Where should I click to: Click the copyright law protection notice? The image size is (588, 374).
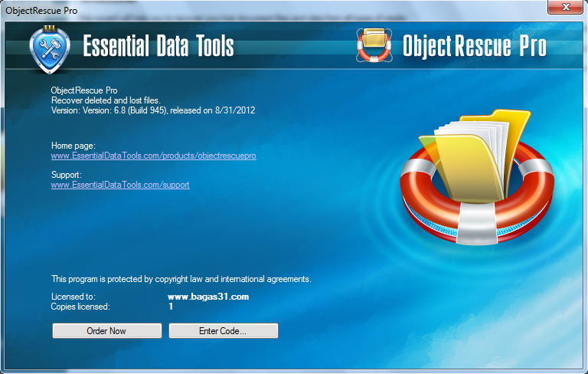click(181, 279)
